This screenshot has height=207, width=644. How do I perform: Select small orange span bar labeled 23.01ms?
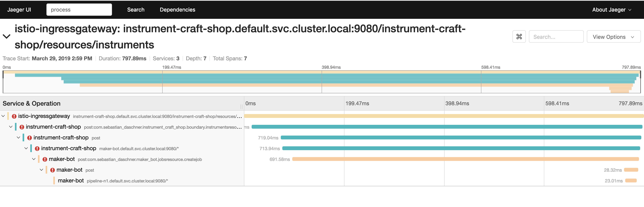click(x=631, y=181)
